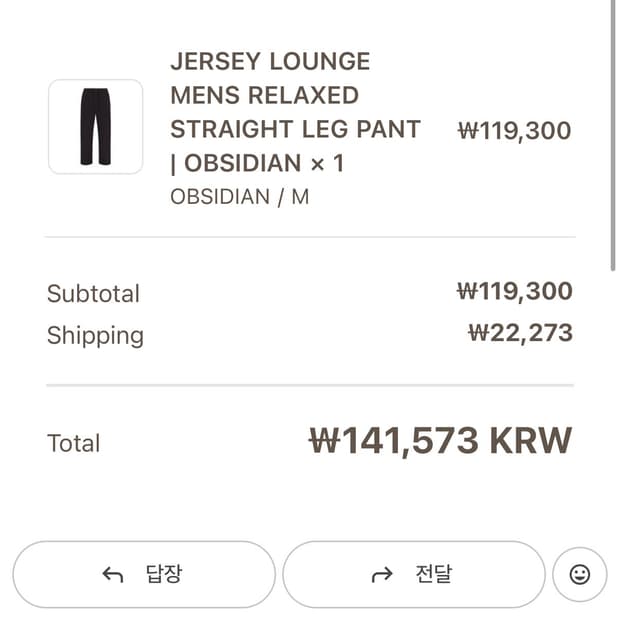Screen dimensions: 620x620
Task: Open the emoji reaction smiley icon
Action: tap(579, 574)
